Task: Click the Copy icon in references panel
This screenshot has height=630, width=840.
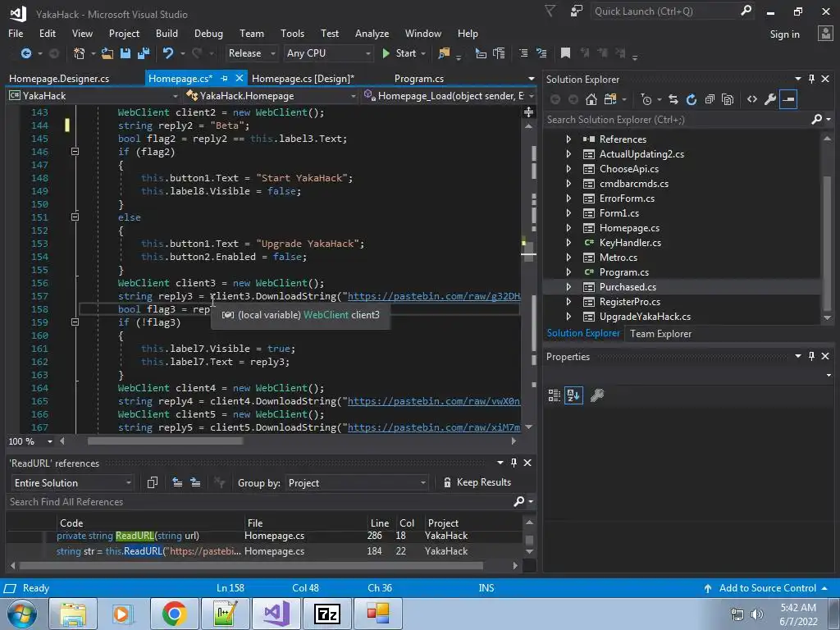Action: tap(152, 482)
